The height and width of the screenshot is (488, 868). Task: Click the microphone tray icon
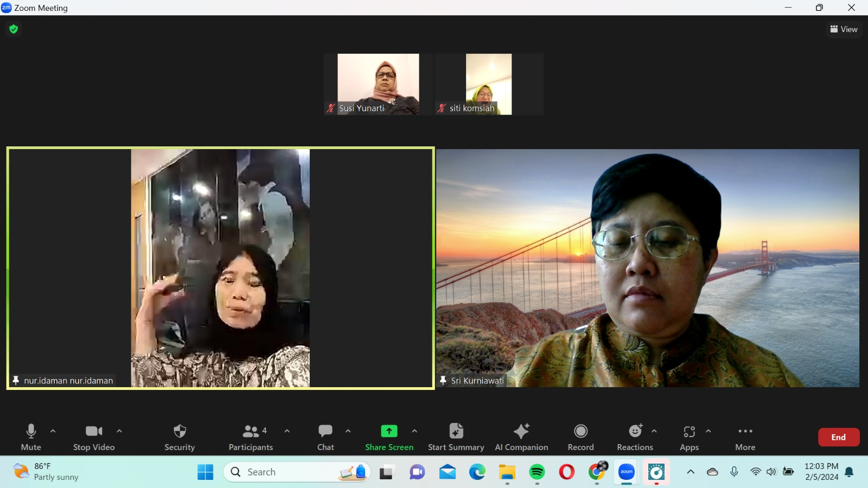point(734,472)
